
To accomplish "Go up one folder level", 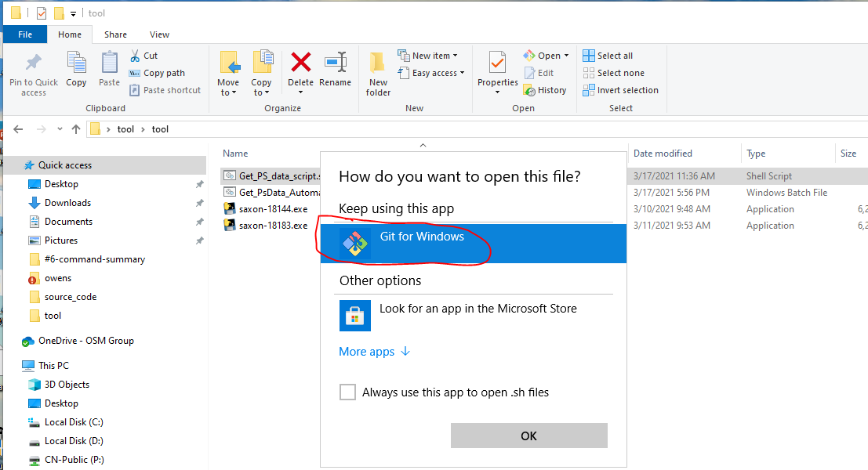I will click(x=76, y=129).
